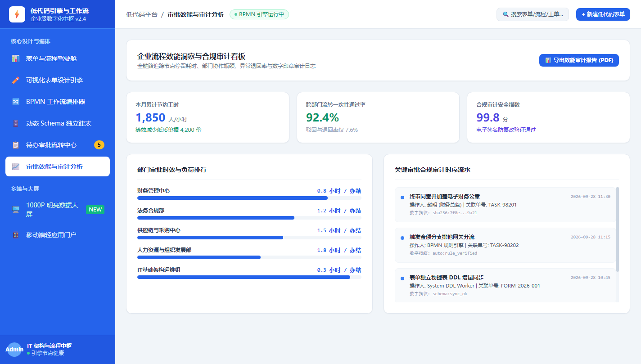Export the 效能审计报告 (PDF)
Viewport: 641px width, 364px height.
tap(579, 60)
